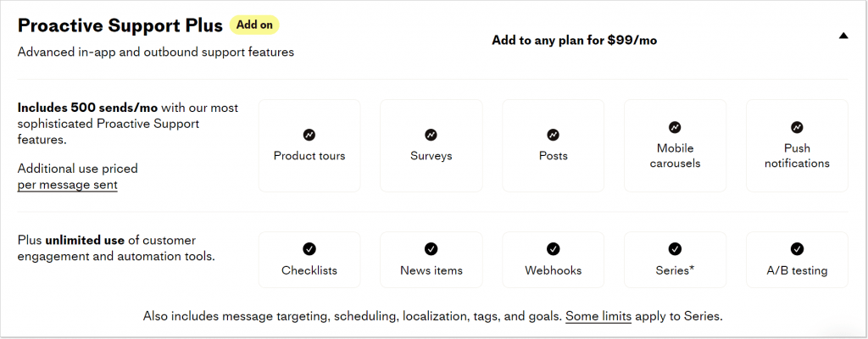Select the Series* feature card label
The height and width of the screenshot is (339, 868).
(x=675, y=271)
